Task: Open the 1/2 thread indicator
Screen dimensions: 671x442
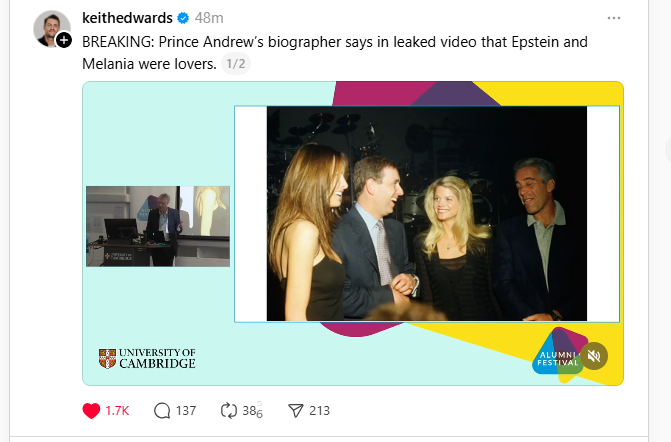Action: [236, 64]
